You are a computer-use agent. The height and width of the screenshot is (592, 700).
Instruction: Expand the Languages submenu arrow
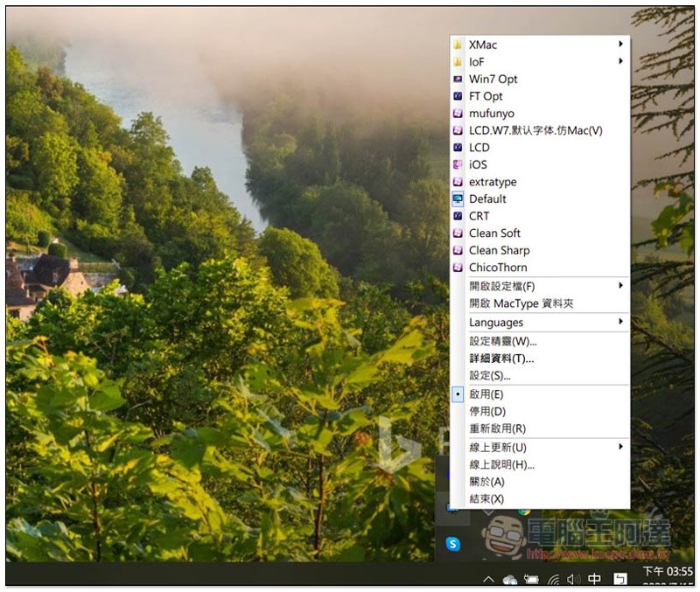pos(620,322)
